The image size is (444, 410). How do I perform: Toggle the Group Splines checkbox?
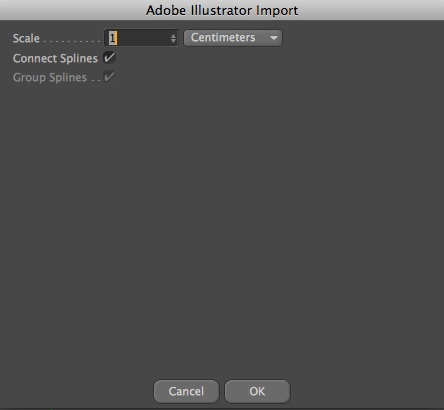click(109, 77)
